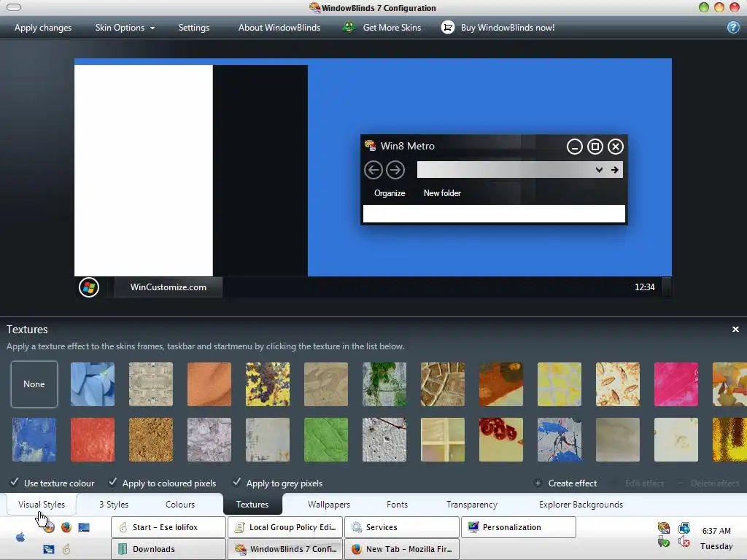This screenshot has width=747, height=560.
Task: Switch to the 3 Styles tab
Action: coord(114,505)
